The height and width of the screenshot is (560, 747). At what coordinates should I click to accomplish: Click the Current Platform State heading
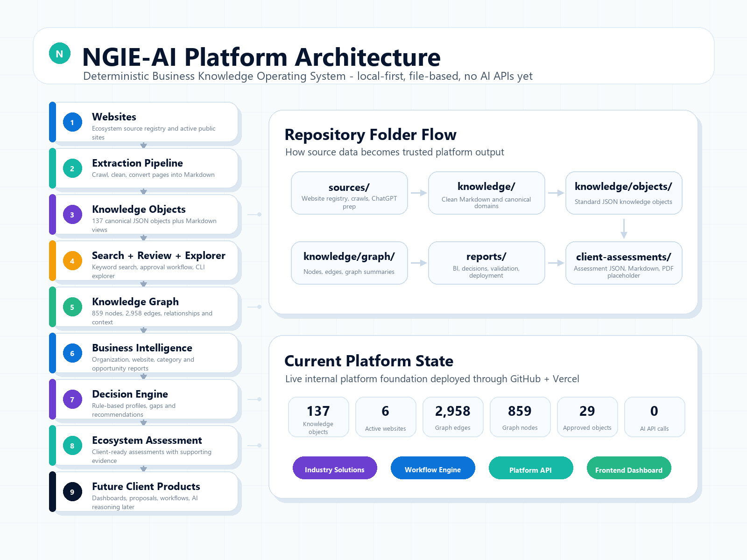tap(369, 361)
